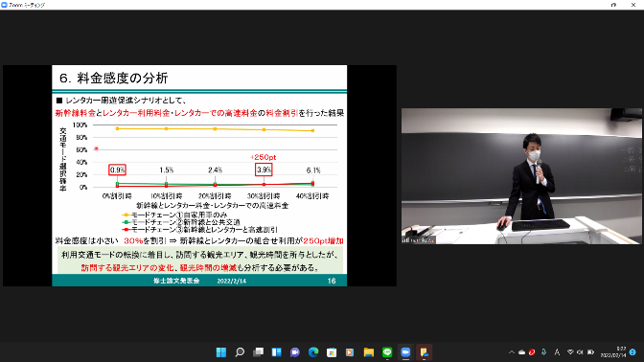644x362 pixels.
Task: Click the Zoom app taskbar icon
Action: click(405, 352)
